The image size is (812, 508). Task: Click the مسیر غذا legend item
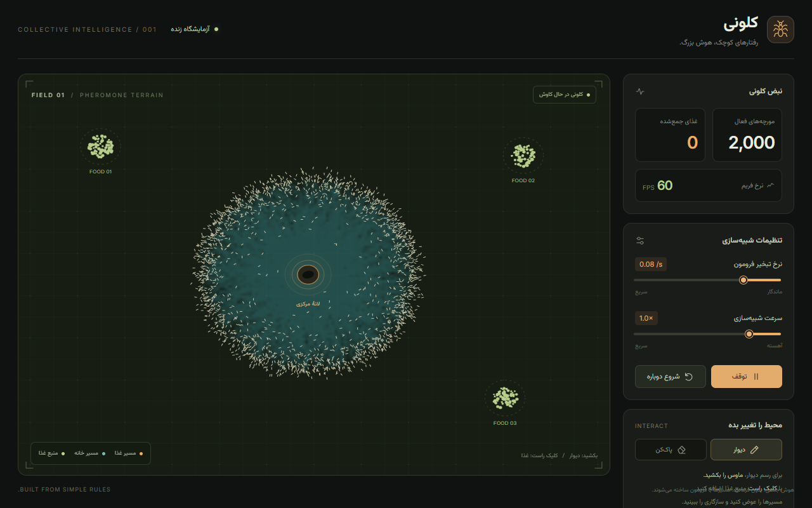(x=129, y=453)
